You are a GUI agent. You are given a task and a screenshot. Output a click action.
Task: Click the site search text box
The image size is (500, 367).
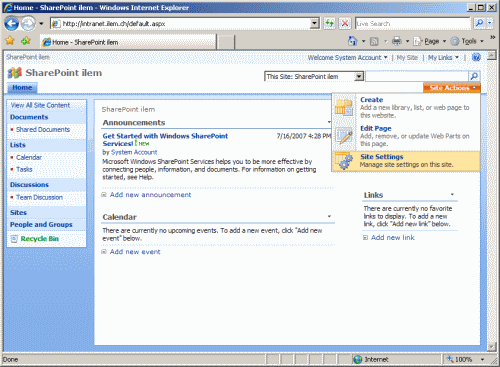click(x=417, y=76)
